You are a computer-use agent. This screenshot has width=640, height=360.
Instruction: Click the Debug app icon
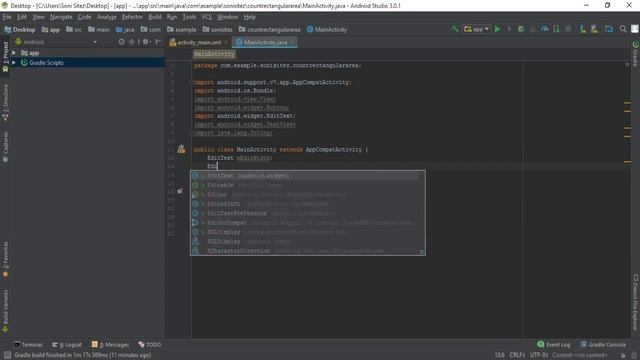point(521,29)
